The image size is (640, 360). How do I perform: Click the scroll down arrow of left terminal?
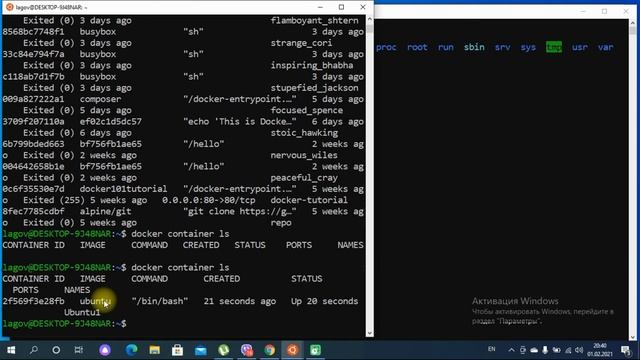click(x=369, y=333)
